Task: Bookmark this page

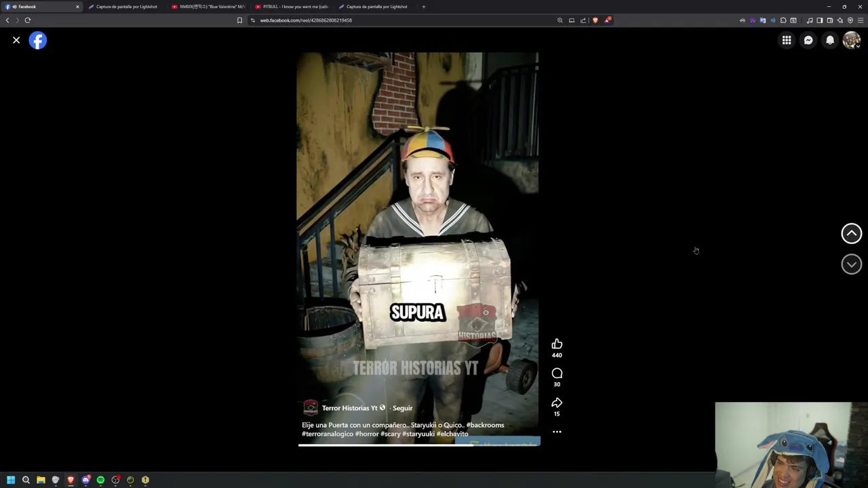Action: [x=239, y=20]
